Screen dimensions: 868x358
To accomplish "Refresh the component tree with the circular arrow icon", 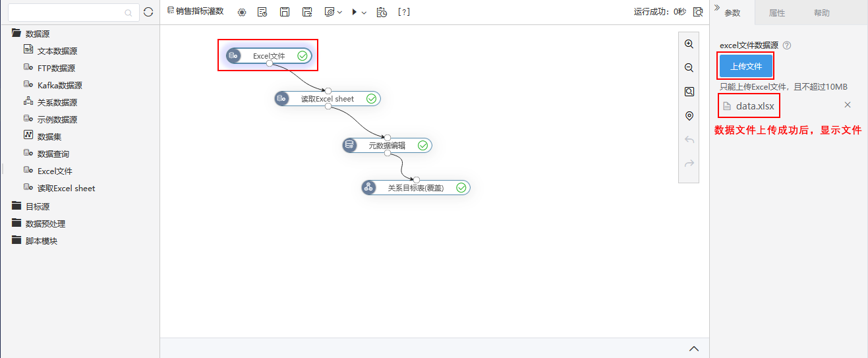I will pos(148,12).
